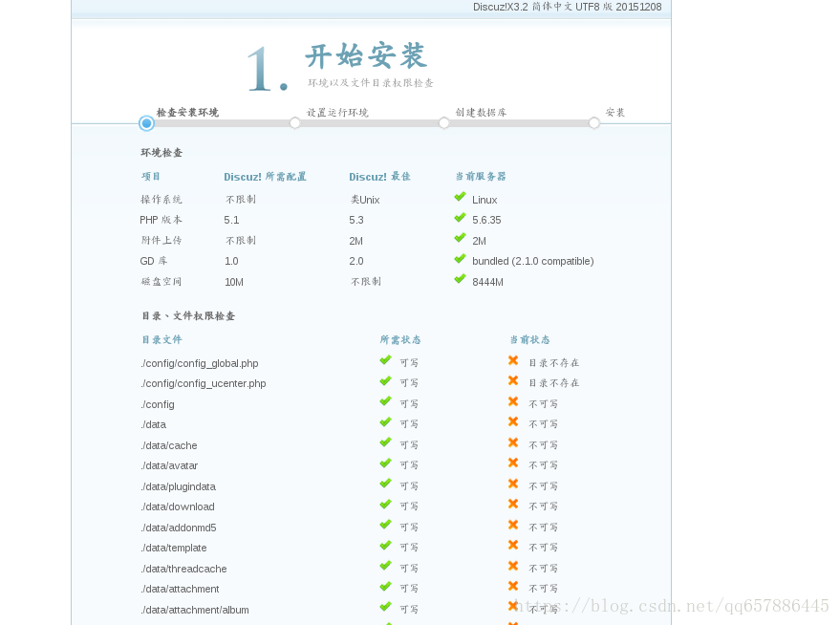Click orange cross in config_ucenter.php row
This screenshot has width=840, height=625.
point(513,380)
